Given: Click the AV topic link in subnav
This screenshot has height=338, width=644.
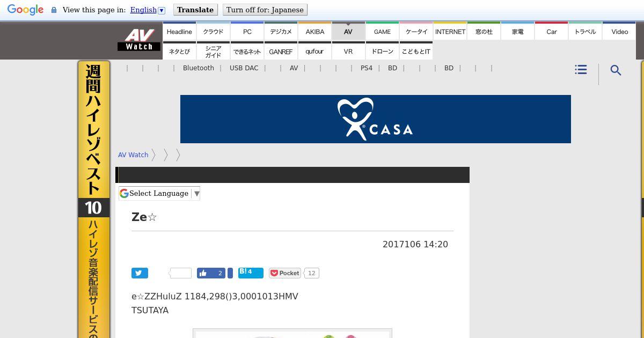Looking at the screenshot, I should coord(294,68).
